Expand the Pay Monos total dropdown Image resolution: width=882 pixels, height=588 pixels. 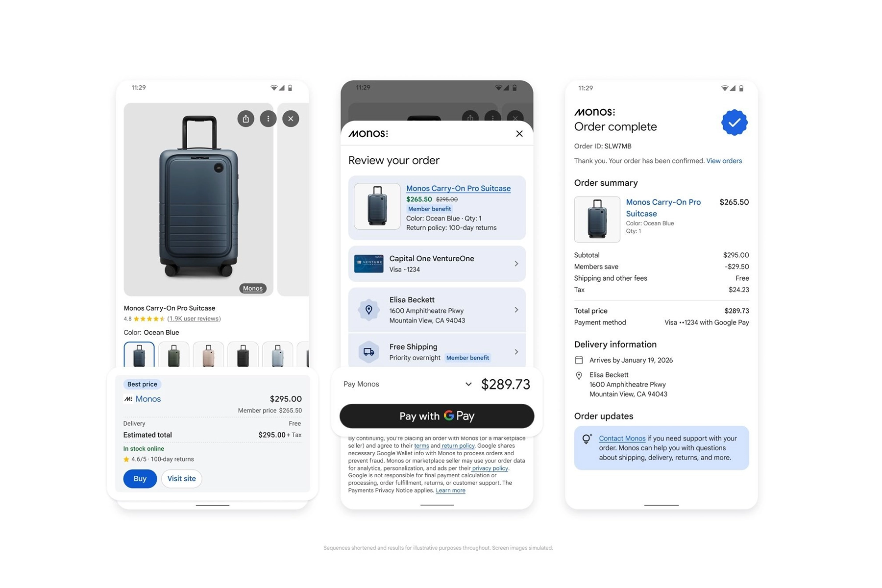pos(468,384)
